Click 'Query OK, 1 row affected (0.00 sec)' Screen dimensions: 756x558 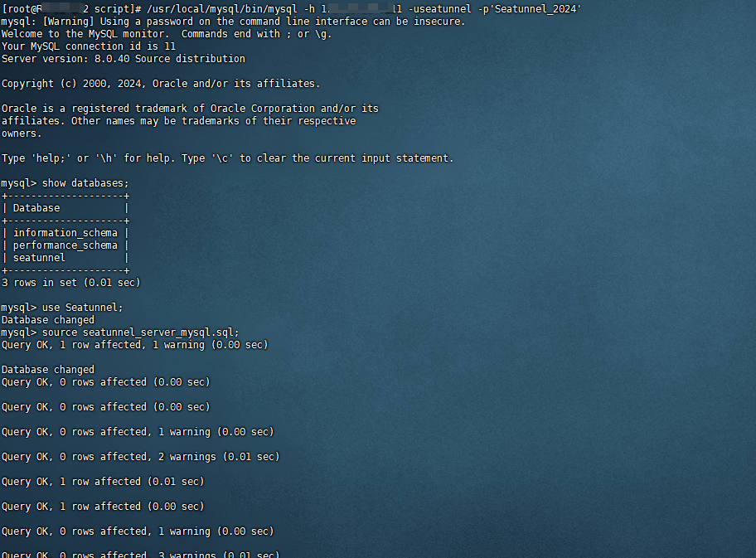click(x=103, y=507)
